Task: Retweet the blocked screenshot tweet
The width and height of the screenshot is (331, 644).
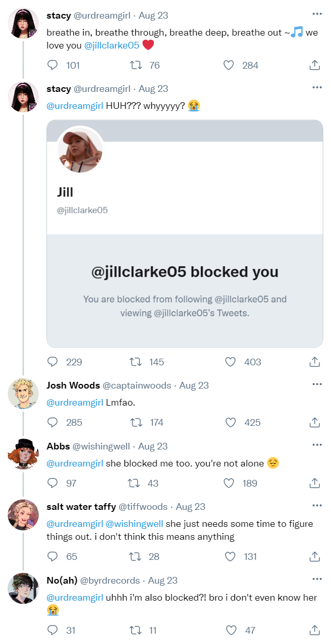Action: click(x=137, y=362)
